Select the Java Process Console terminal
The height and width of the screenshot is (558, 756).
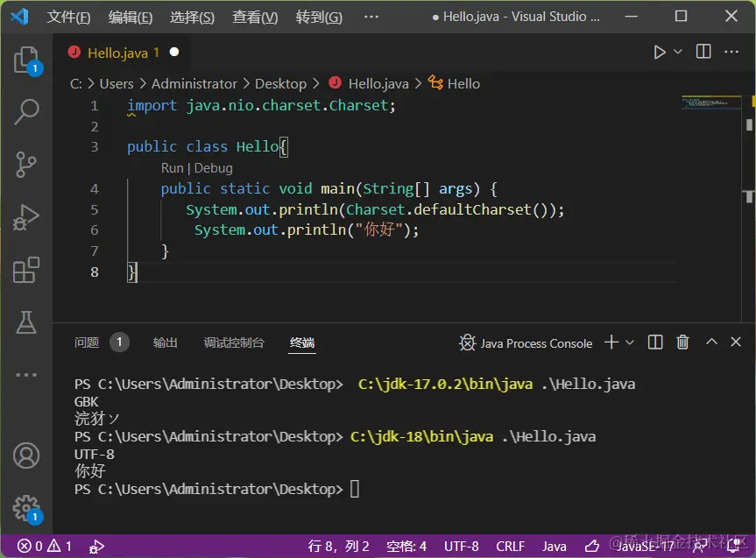point(526,343)
